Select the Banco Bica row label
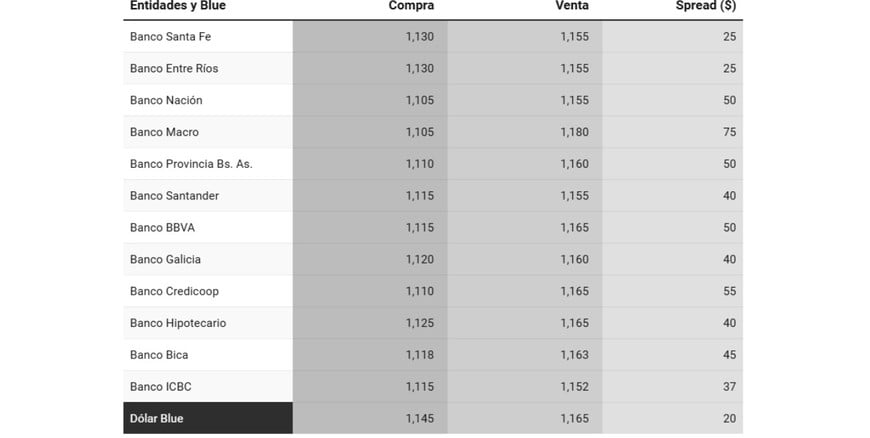Screen dimensions: 870x438 coord(159,355)
